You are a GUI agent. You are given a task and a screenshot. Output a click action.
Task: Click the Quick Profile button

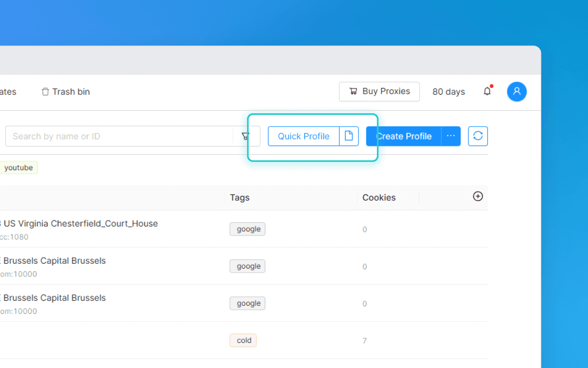tap(304, 136)
